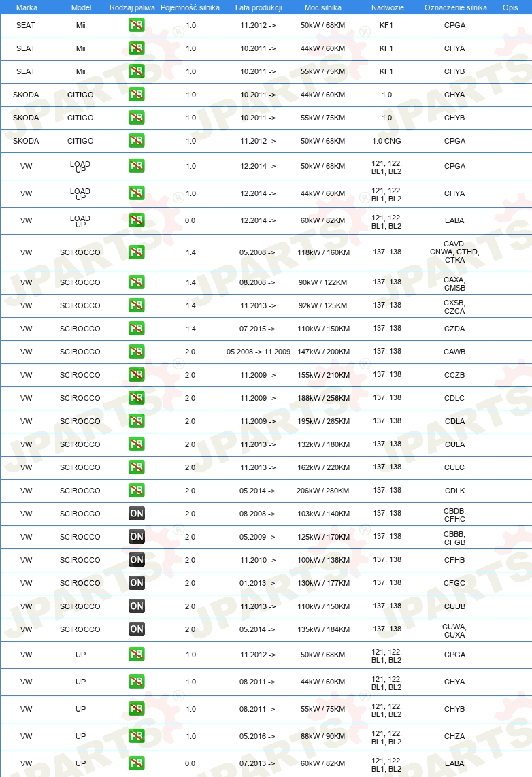The image size is (532, 777).
Task: Click the 206kW / 280KM power cell
Action: pos(323,491)
